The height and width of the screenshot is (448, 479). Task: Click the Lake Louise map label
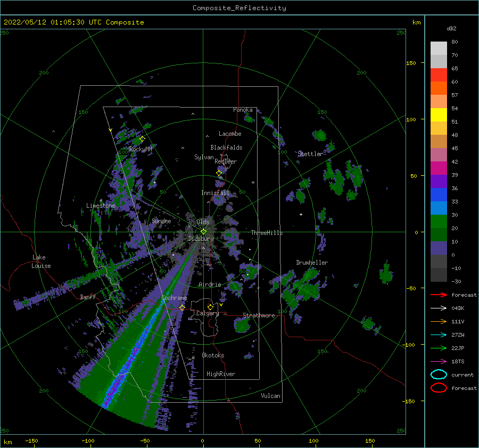tap(41, 262)
